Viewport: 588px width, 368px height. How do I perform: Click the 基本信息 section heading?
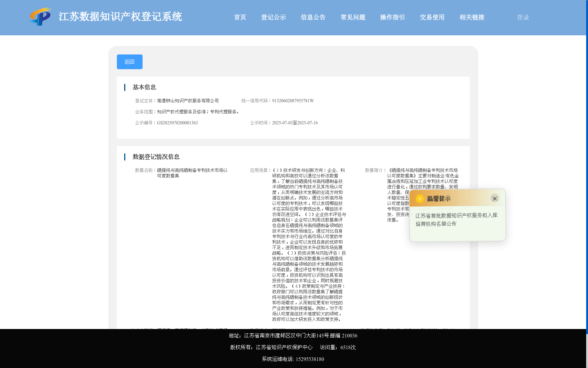[x=144, y=87]
